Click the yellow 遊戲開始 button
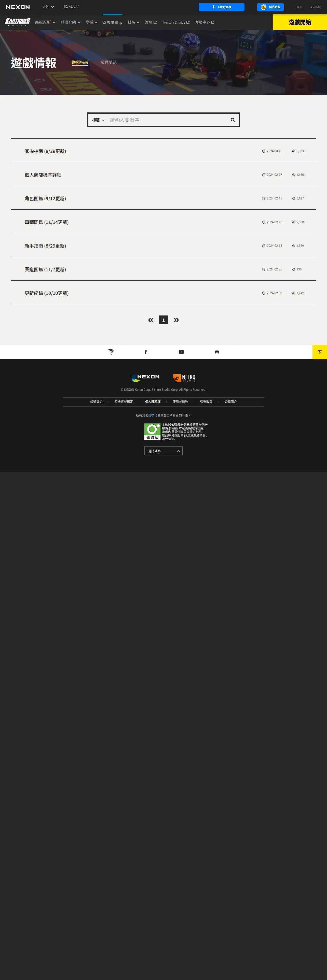Image resolution: width=327 pixels, height=980 pixels. tap(300, 22)
